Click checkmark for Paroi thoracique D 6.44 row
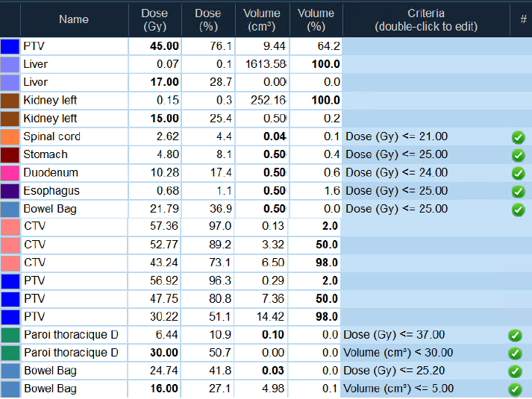 515,336
